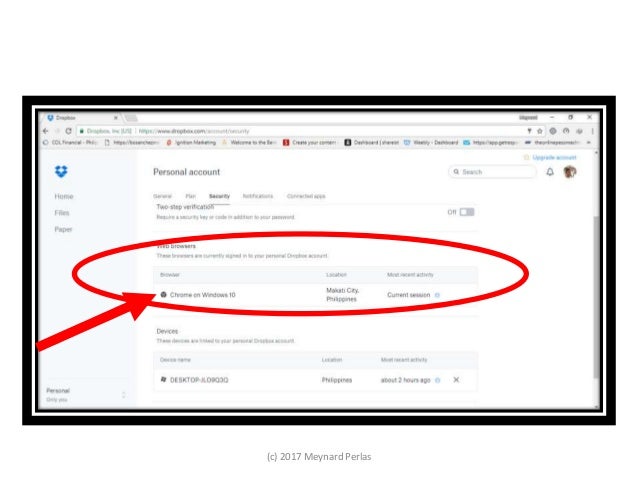Open the https://bosanchez bookmark
Screen dimensions: 638x479
(132, 142)
